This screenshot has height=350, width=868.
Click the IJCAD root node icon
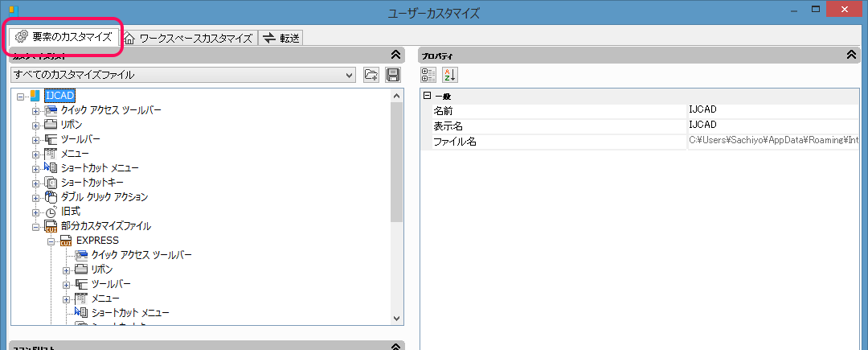coord(35,96)
